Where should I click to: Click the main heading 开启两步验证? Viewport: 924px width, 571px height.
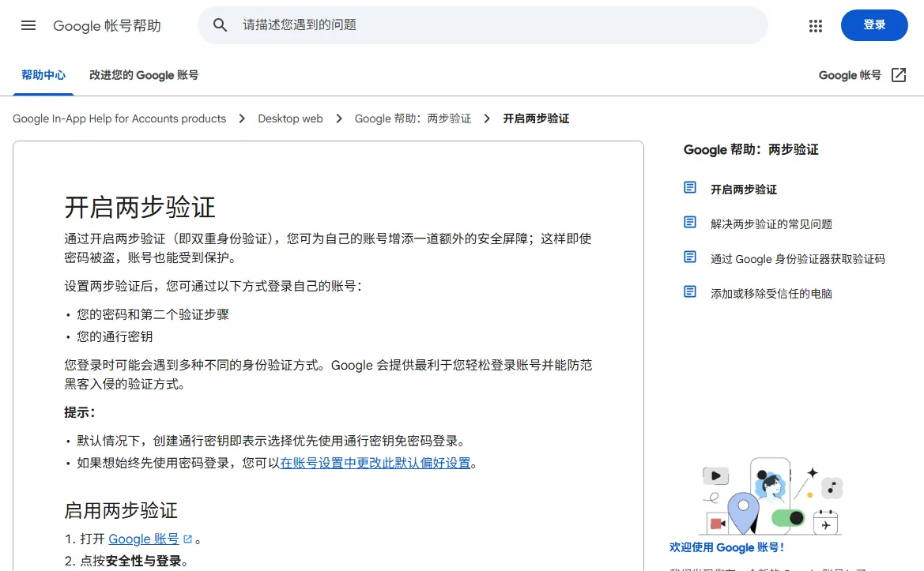click(x=140, y=207)
